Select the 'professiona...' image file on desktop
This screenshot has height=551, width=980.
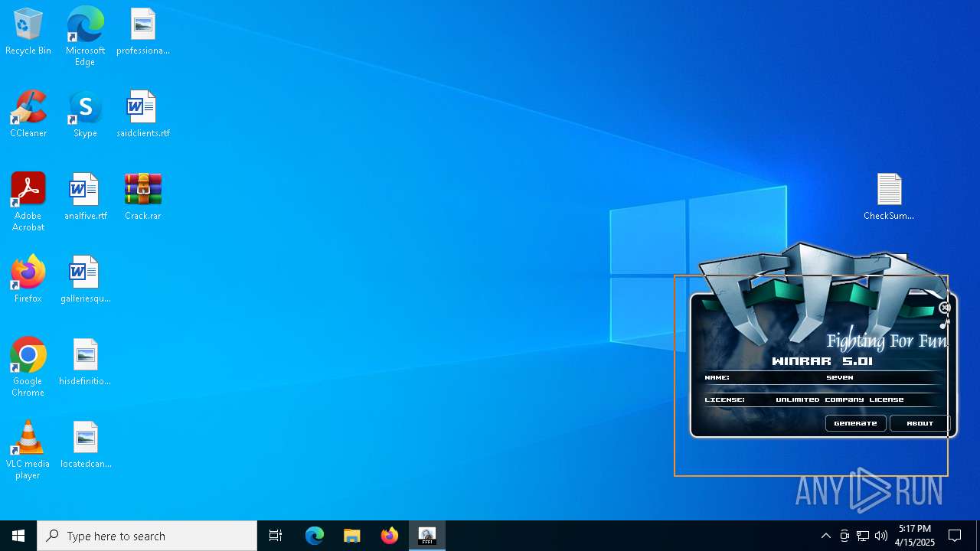pyautogui.click(x=143, y=32)
